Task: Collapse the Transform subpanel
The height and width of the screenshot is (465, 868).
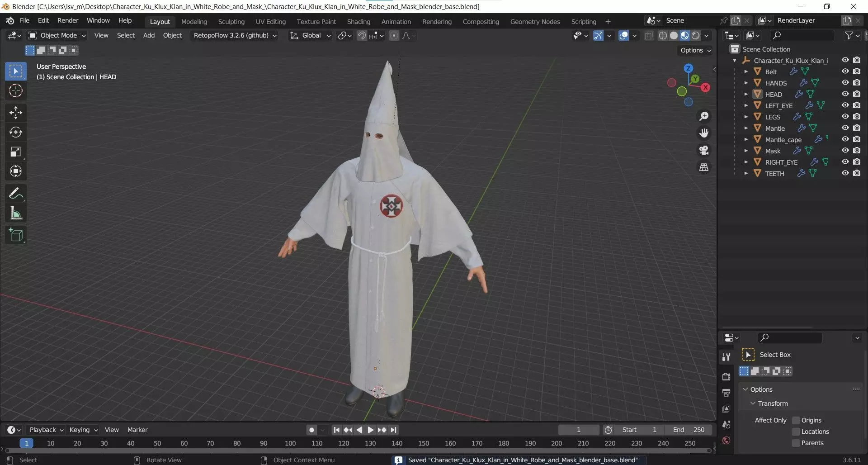Action: click(753, 403)
